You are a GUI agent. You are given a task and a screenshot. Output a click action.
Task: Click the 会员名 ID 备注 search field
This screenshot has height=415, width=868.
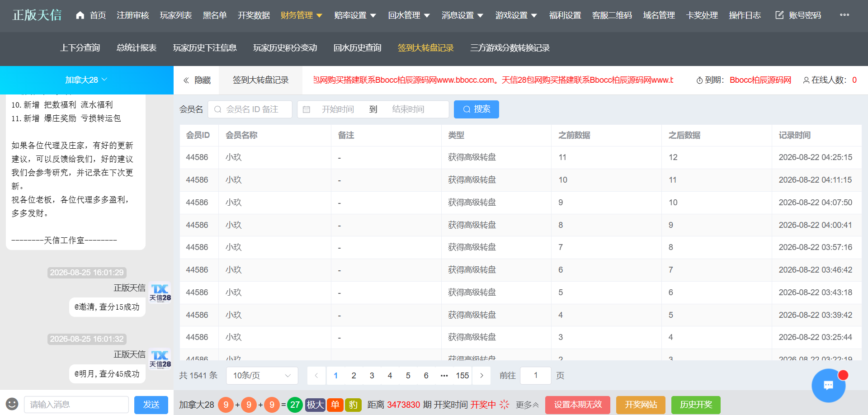coord(250,109)
